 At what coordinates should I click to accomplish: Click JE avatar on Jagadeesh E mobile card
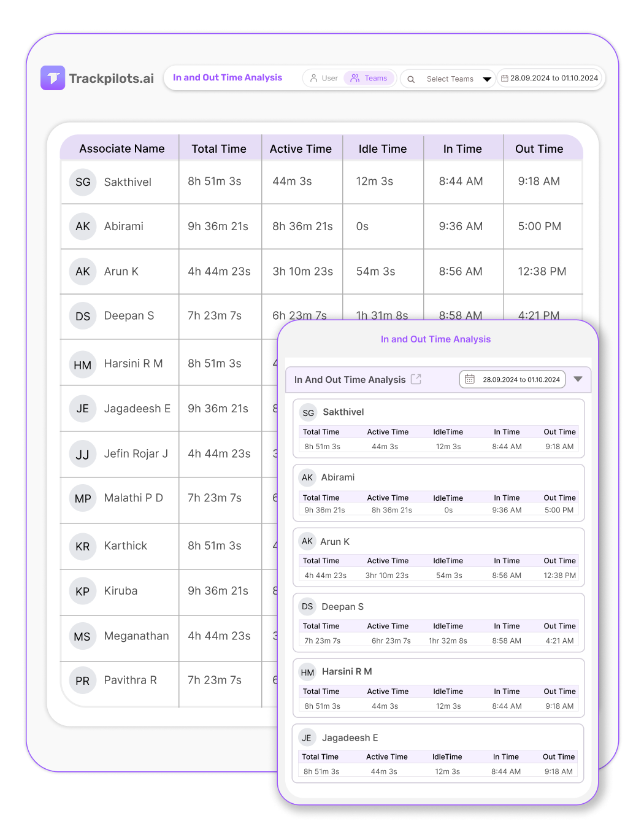[307, 738]
